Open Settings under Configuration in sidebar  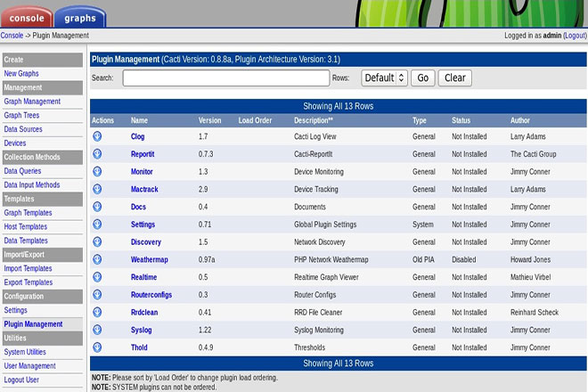click(x=16, y=310)
